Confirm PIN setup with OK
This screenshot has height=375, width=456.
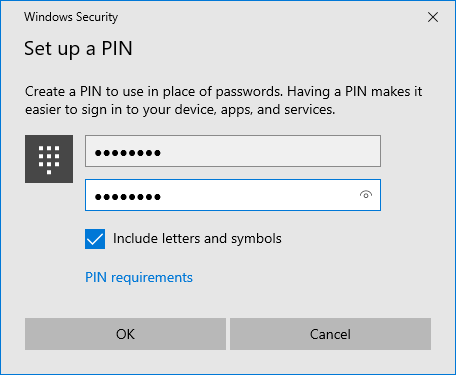coord(125,334)
